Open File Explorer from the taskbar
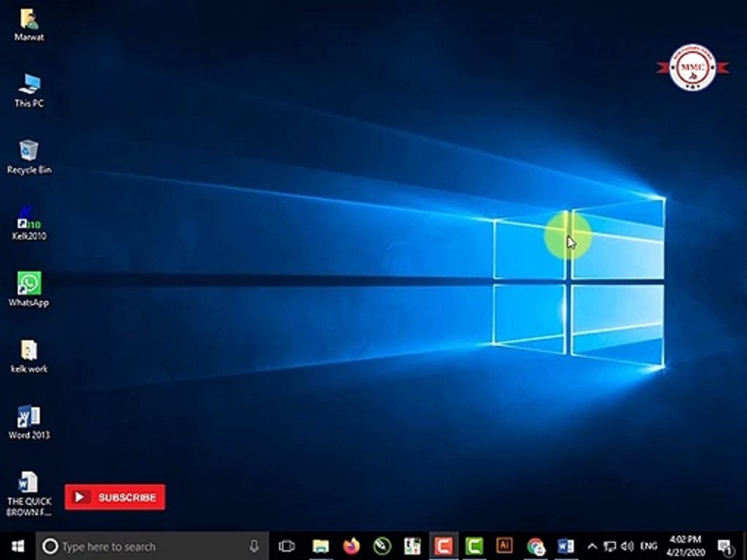The height and width of the screenshot is (560, 747). pos(321,546)
